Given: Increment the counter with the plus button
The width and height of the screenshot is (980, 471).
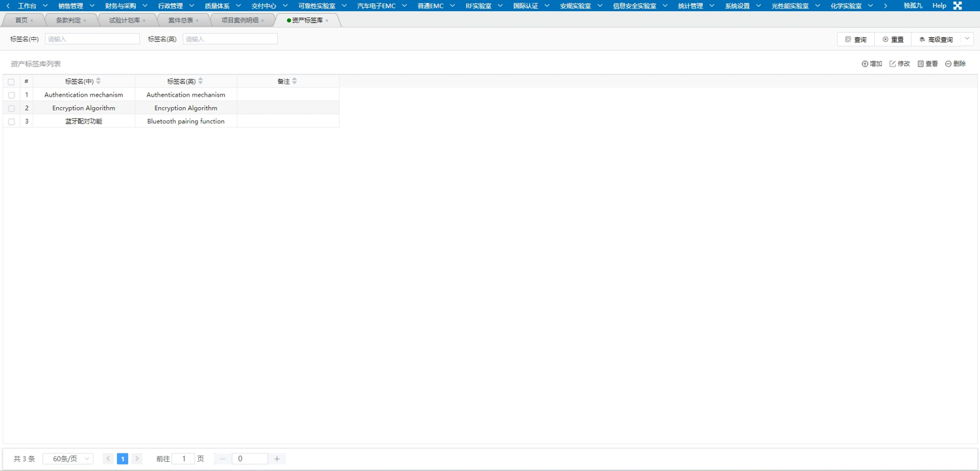Looking at the screenshot, I should point(277,459).
